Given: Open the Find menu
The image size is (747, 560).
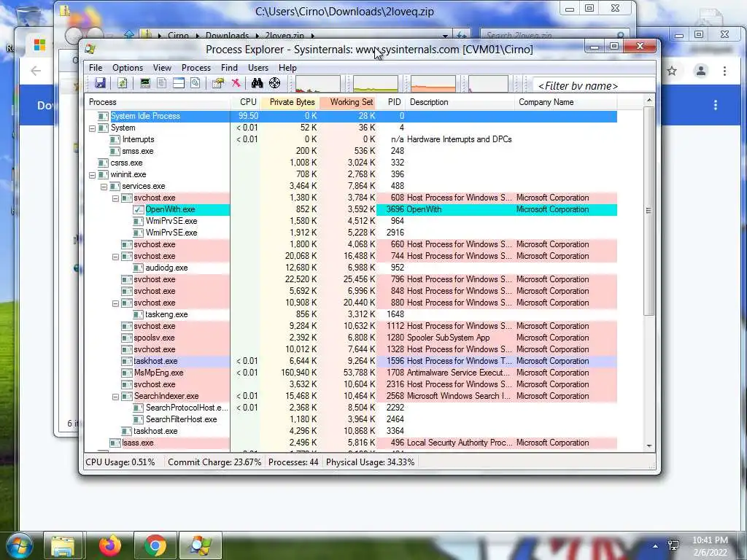Looking at the screenshot, I should pos(229,68).
